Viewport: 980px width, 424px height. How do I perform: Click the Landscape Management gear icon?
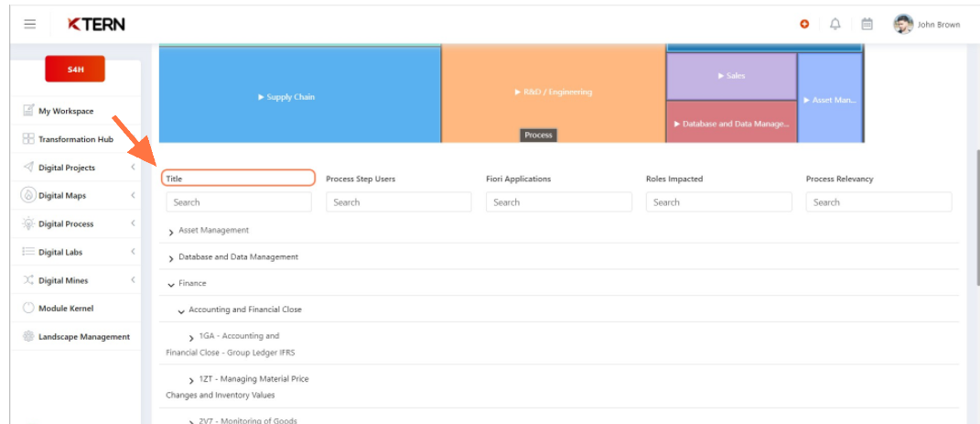[x=28, y=336]
